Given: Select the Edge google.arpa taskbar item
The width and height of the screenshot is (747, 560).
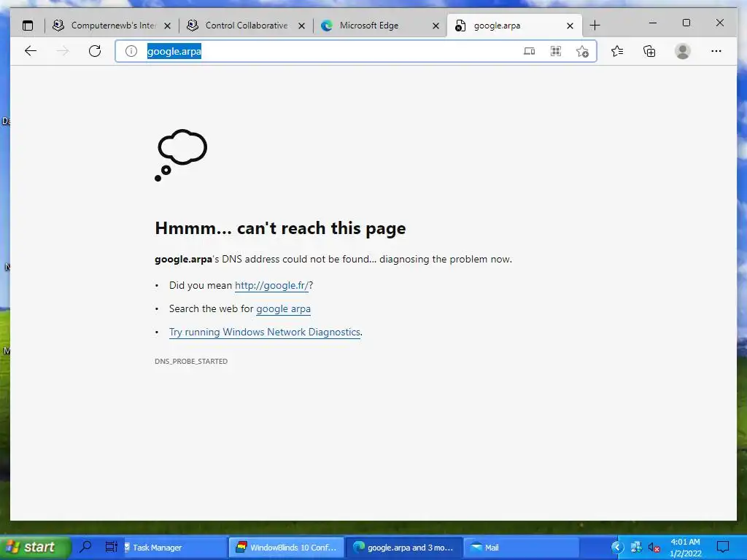Looking at the screenshot, I should pos(403,547).
